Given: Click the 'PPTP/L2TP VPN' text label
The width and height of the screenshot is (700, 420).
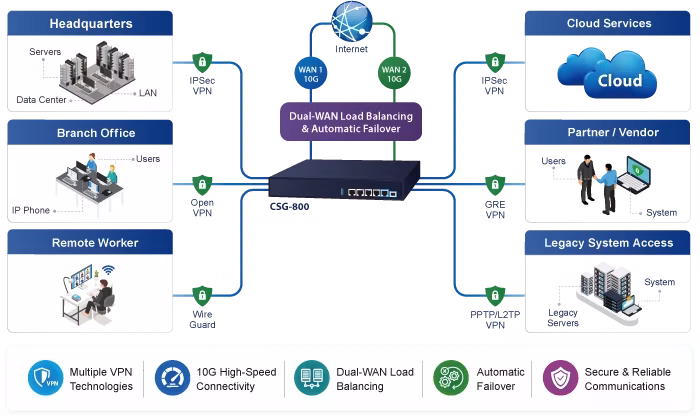Looking at the screenshot, I should [495, 320].
